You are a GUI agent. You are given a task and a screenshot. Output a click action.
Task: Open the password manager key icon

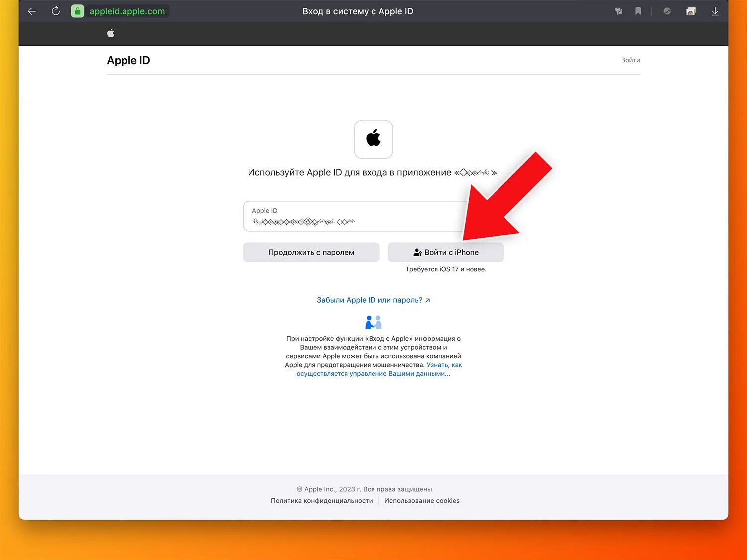(x=619, y=11)
